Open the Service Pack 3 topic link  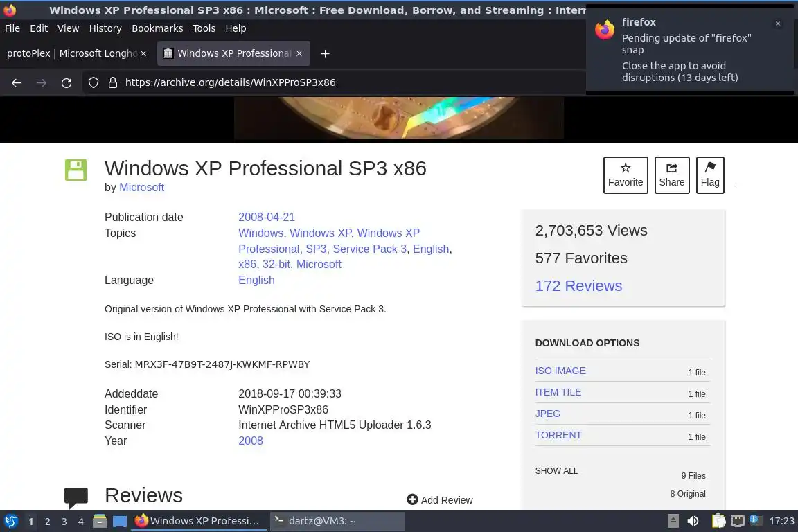[x=369, y=249]
